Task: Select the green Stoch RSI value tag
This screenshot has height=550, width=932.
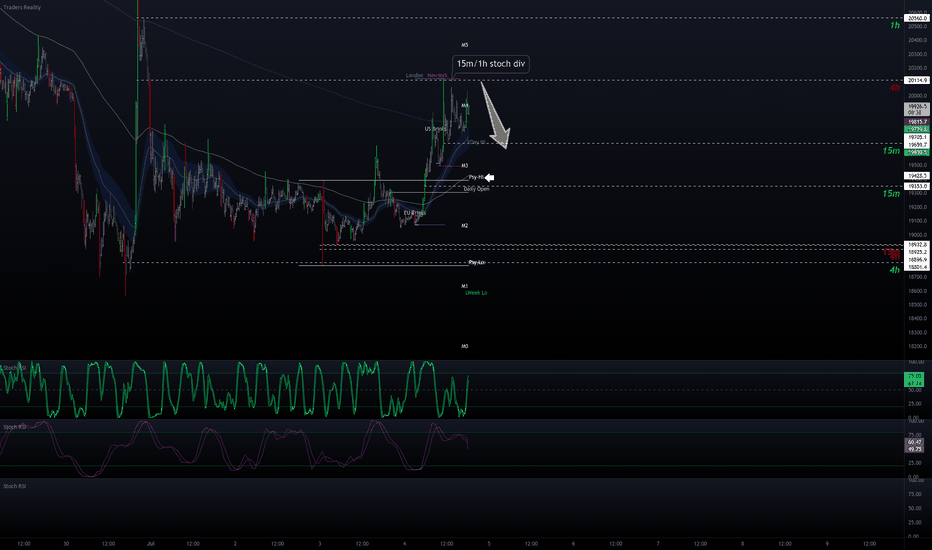Action: pyautogui.click(x=914, y=379)
